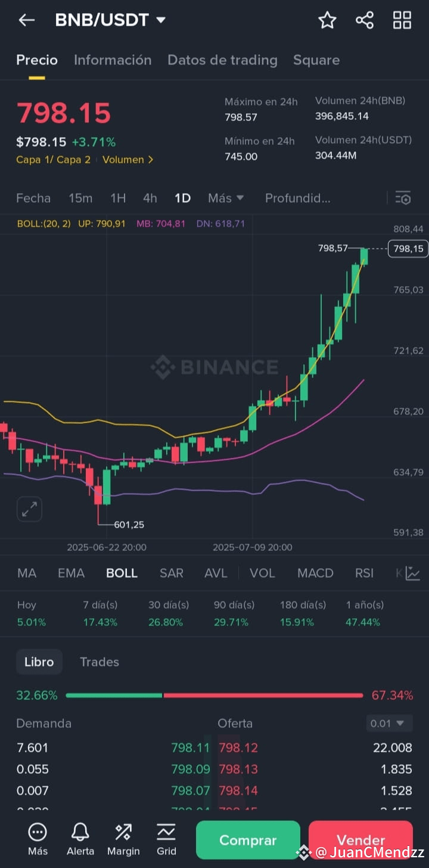Tap the 90 día(s) 29.71% performance
Image resolution: width=429 pixels, height=868 pixels.
click(x=234, y=613)
